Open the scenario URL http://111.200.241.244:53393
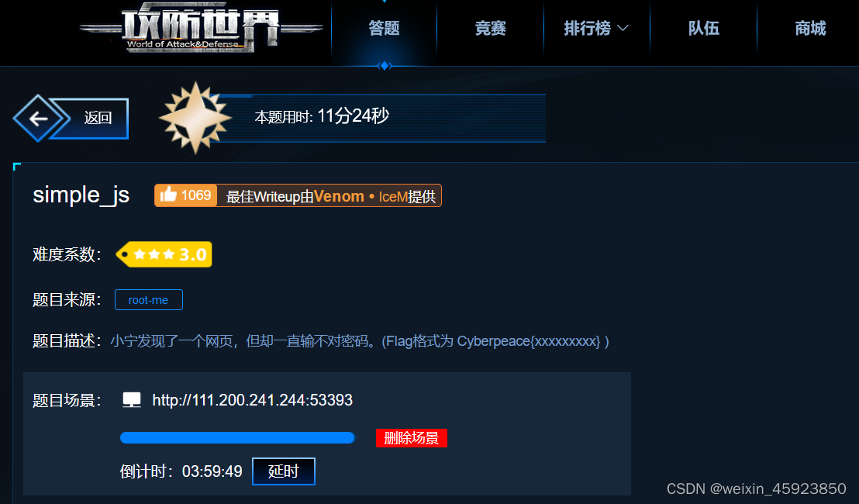The width and height of the screenshot is (859, 504). point(253,400)
